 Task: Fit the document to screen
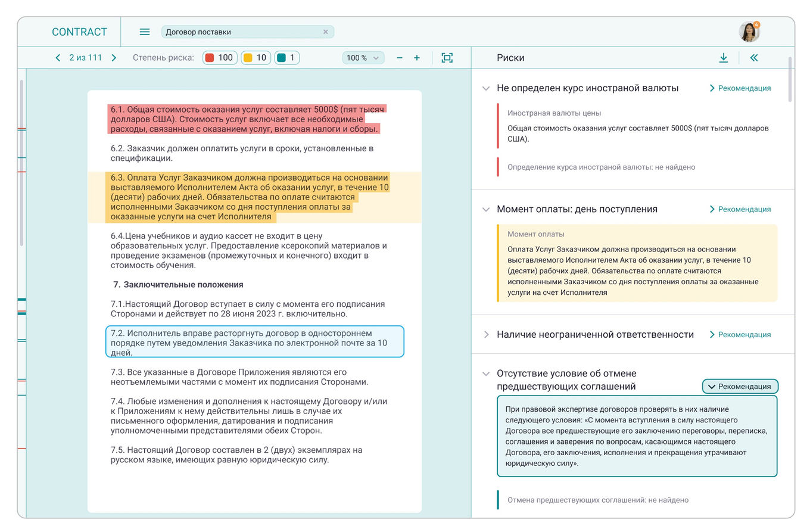coord(447,58)
